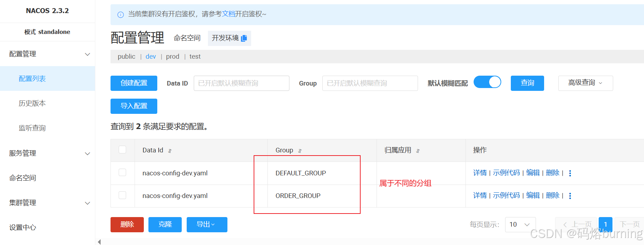
Task: Open 示例代码 for the ORDER_GROUP config
Action: pos(506,196)
